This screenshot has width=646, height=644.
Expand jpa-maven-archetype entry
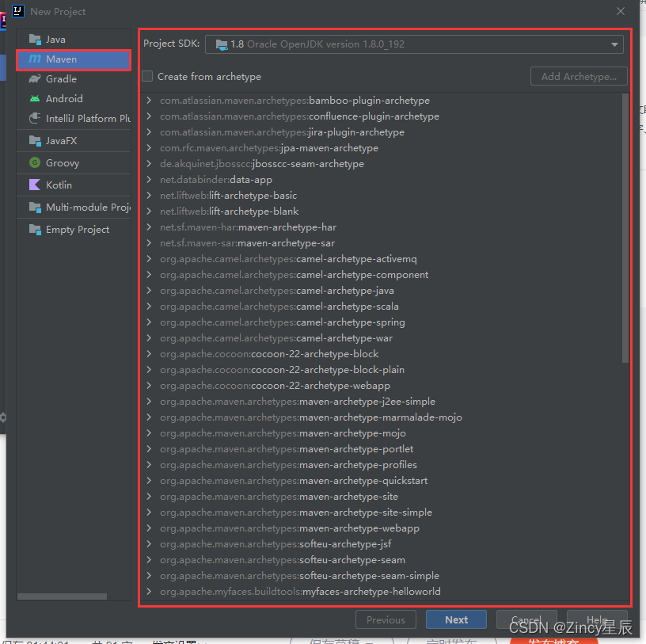click(x=149, y=147)
